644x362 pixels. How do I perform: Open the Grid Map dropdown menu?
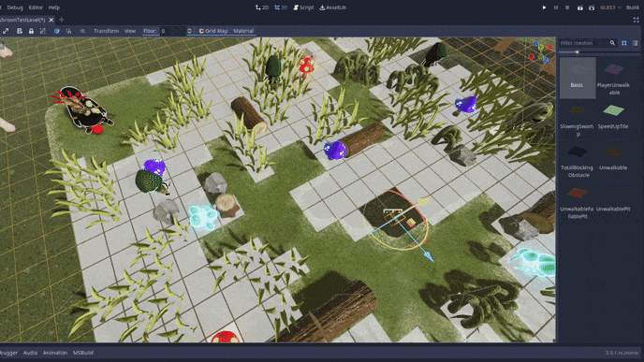click(x=213, y=31)
